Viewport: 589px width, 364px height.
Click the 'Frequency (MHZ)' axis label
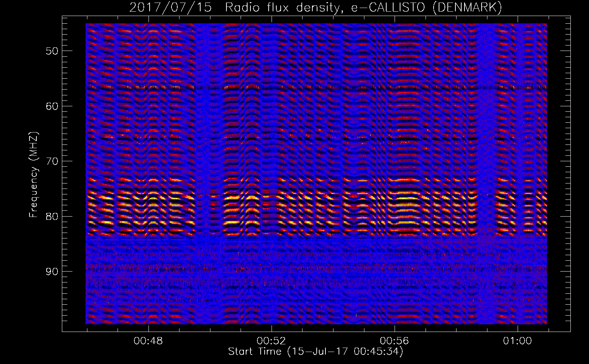(x=33, y=175)
